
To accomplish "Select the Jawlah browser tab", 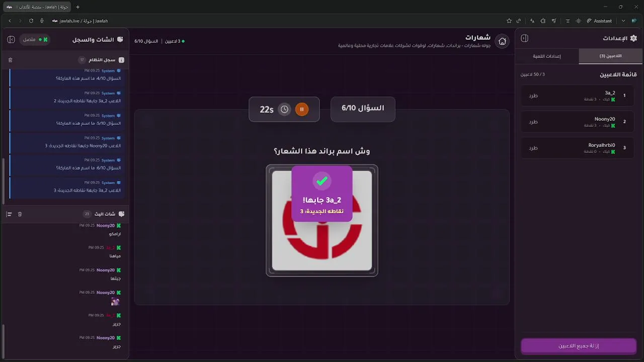I will (37, 7).
